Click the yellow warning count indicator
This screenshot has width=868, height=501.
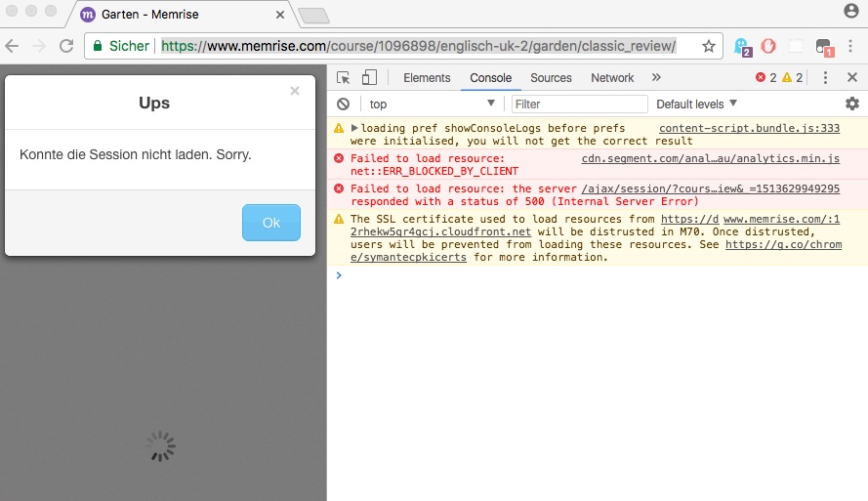[x=792, y=77]
